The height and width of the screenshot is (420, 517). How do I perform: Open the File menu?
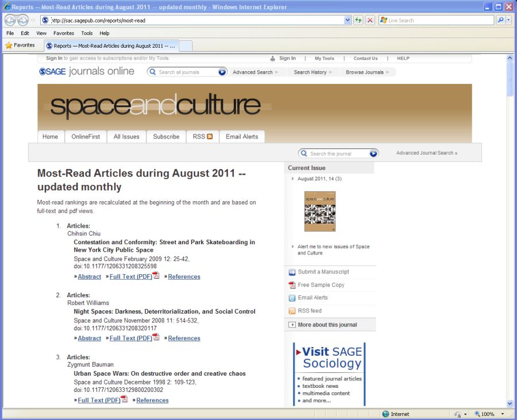coord(10,33)
